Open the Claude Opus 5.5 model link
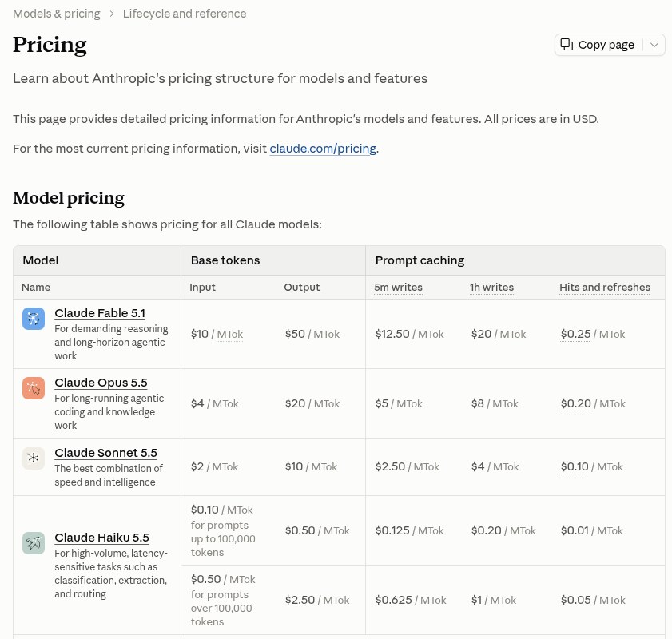672x639 pixels. tap(101, 383)
